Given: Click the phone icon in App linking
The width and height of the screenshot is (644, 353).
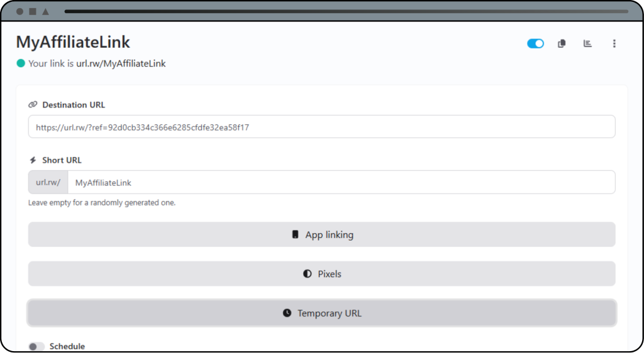Looking at the screenshot, I should (295, 235).
